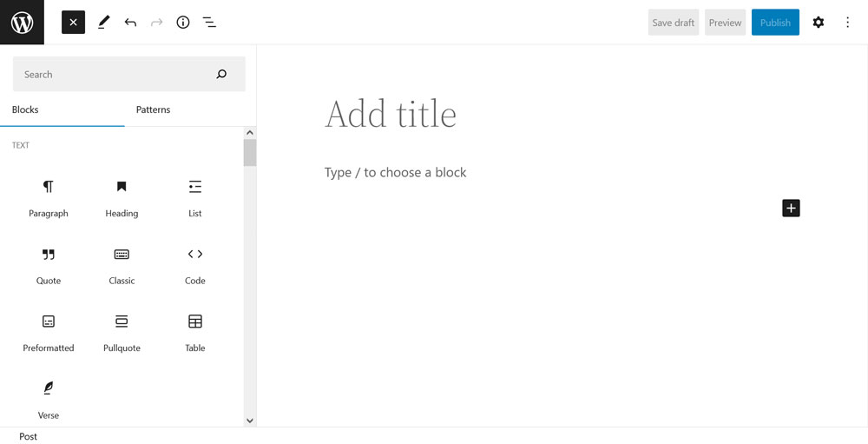Switch to the Patterns tab
868x444 pixels.
click(x=153, y=110)
